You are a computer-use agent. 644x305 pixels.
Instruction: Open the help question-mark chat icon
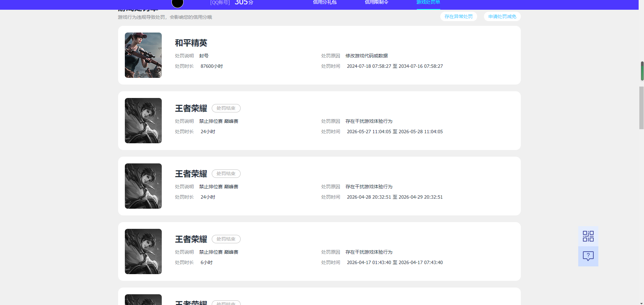tap(588, 256)
